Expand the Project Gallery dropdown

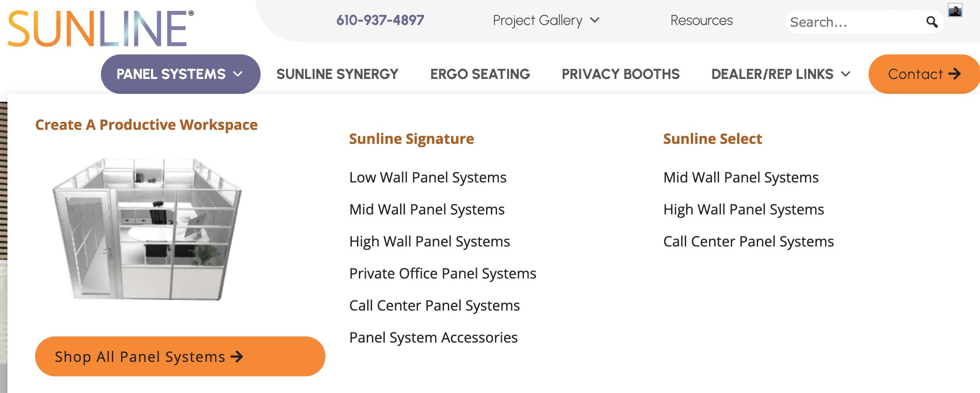coord(546,20)
